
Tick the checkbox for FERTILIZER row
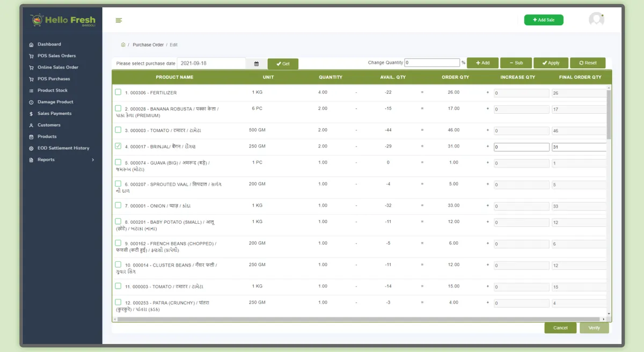118,92
